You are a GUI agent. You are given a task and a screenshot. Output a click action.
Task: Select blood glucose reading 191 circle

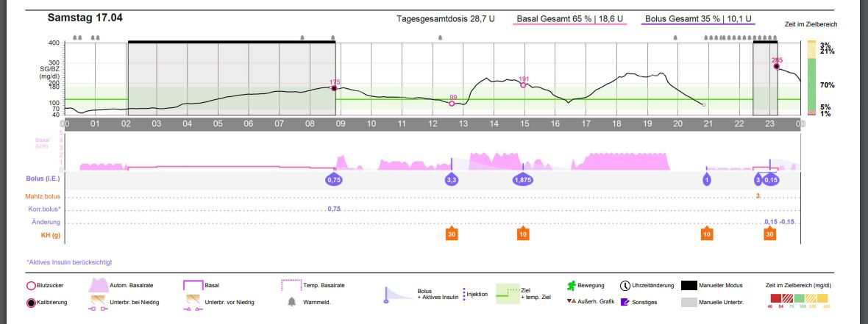[524, 85]
